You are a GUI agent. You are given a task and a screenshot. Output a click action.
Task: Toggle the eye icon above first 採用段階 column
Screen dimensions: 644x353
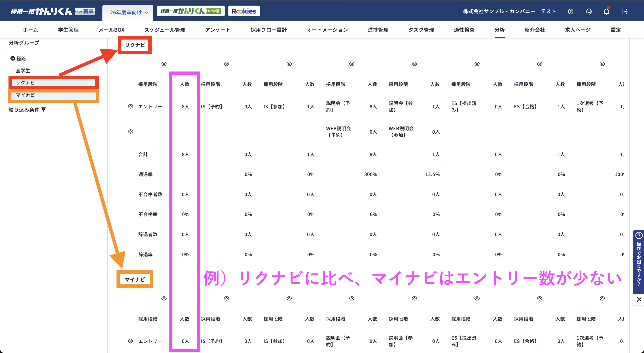pos(164,64)
